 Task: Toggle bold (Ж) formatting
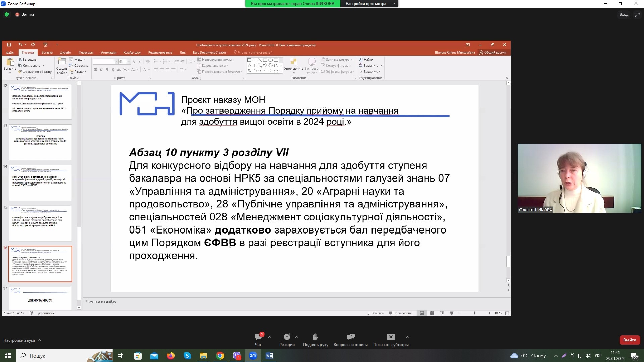[96, 70]
